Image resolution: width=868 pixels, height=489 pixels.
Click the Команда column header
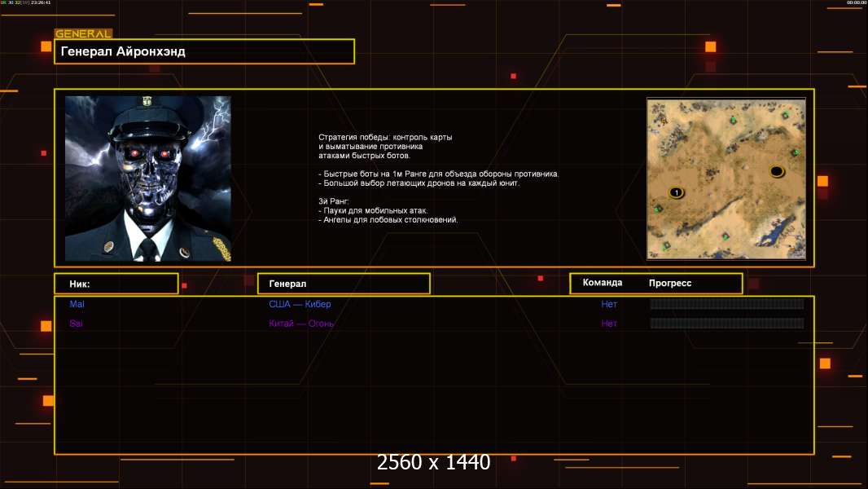[x=603, y=283]
